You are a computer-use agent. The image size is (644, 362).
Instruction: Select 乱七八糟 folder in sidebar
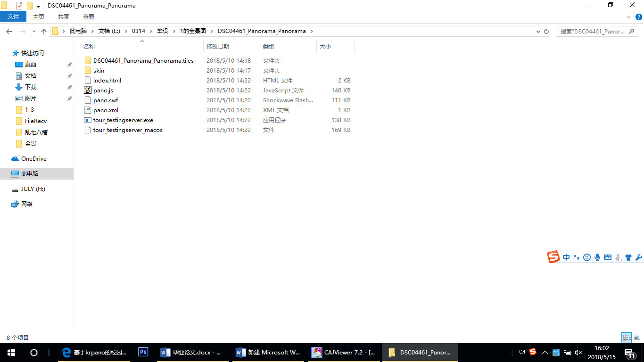(x=37, y=132)
